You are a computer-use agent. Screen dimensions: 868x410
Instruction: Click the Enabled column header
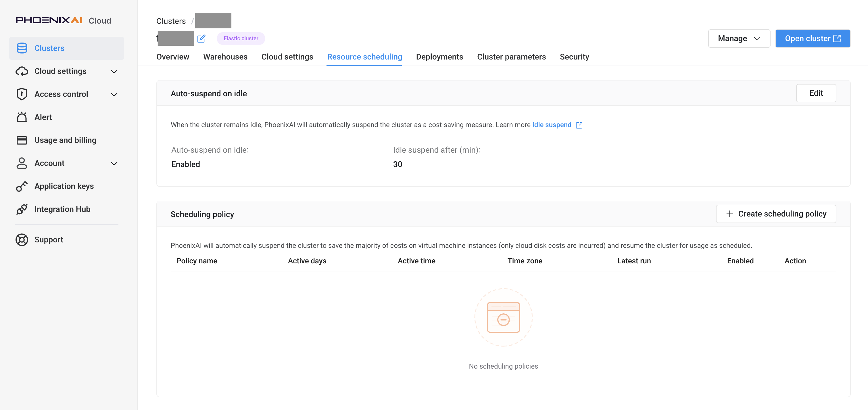[x=740, y=260]
